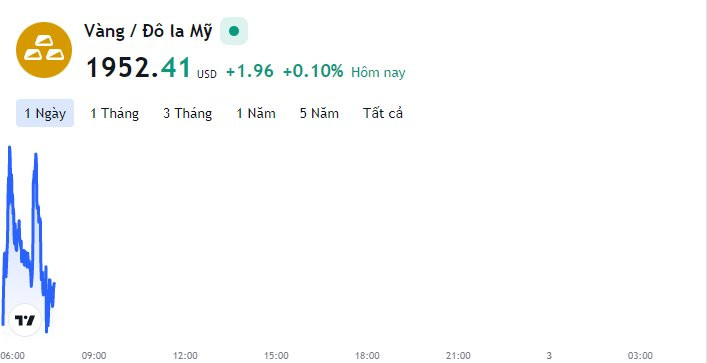Click the 18:00 time axis label
Viewport: 707px width, 363px height.
(367, 356)
